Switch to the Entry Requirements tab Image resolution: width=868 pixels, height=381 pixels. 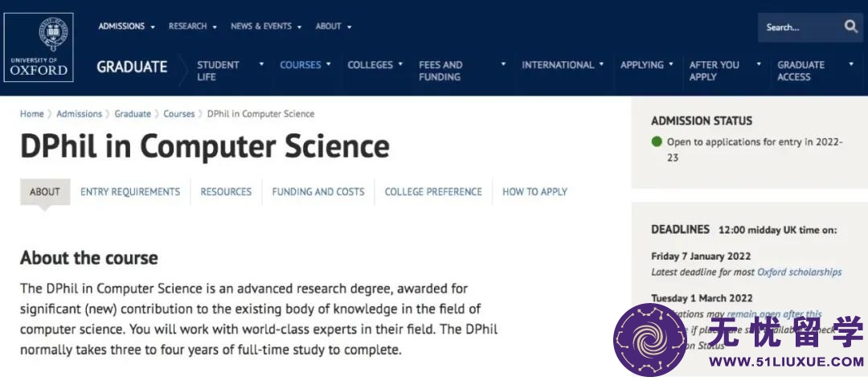pyautogui.click(x=130, y=191)
